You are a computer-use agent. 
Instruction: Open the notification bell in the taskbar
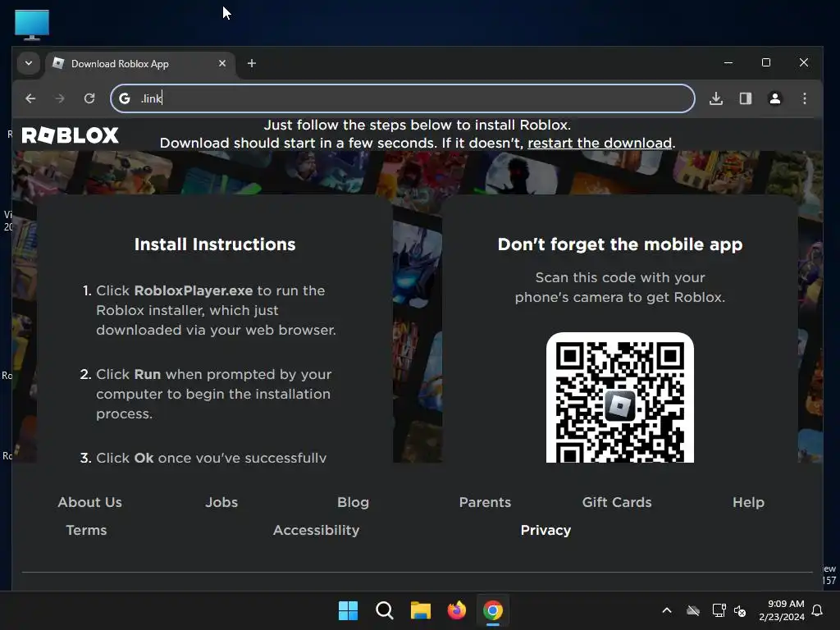[x=818, y=610]
